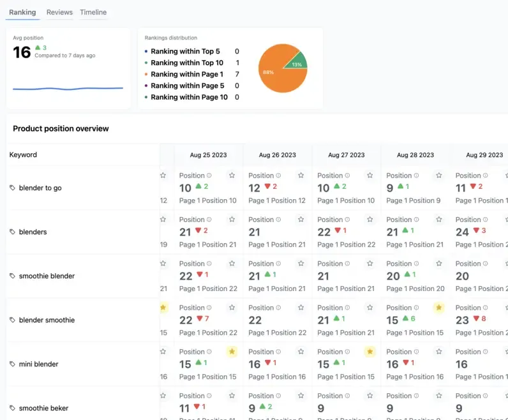Viewport: 508px width, 420px height.
Task: Select the Ranking within Page 10 legend entry
Action: [192, 97]
